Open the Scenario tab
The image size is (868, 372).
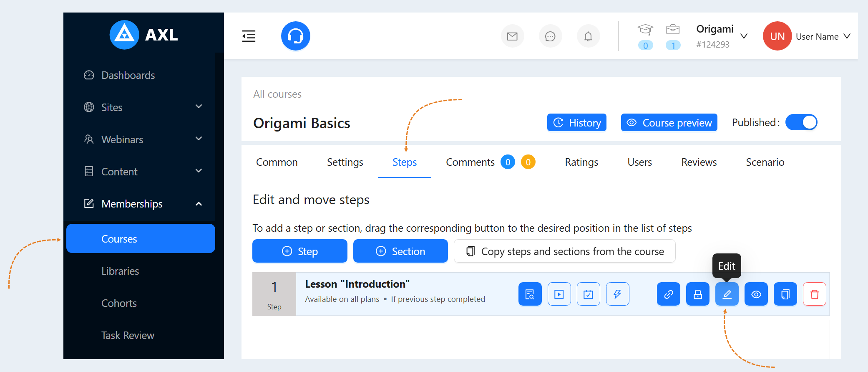point(765,162)
